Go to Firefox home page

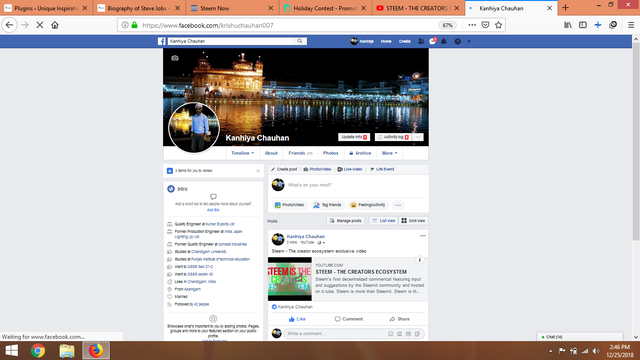[x=55, y=25]
